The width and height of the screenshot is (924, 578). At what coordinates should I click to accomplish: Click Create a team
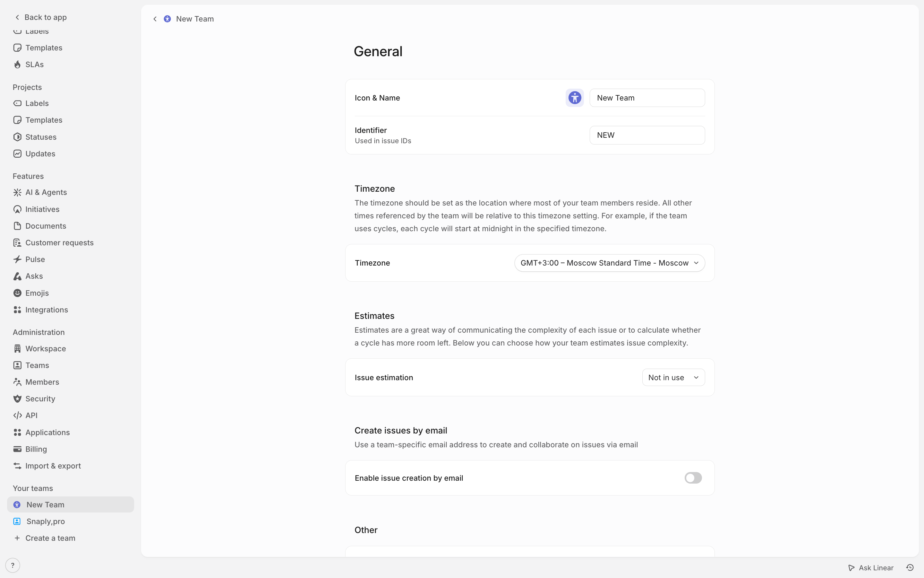(70, 538)
